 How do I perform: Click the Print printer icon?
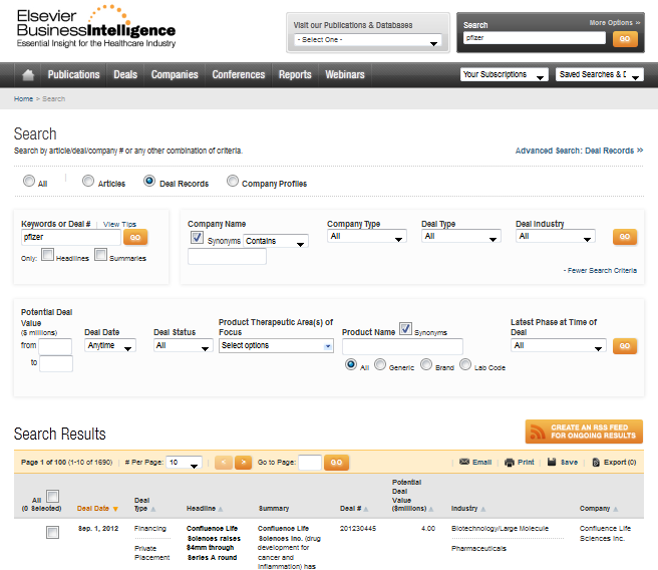[509, 462]
